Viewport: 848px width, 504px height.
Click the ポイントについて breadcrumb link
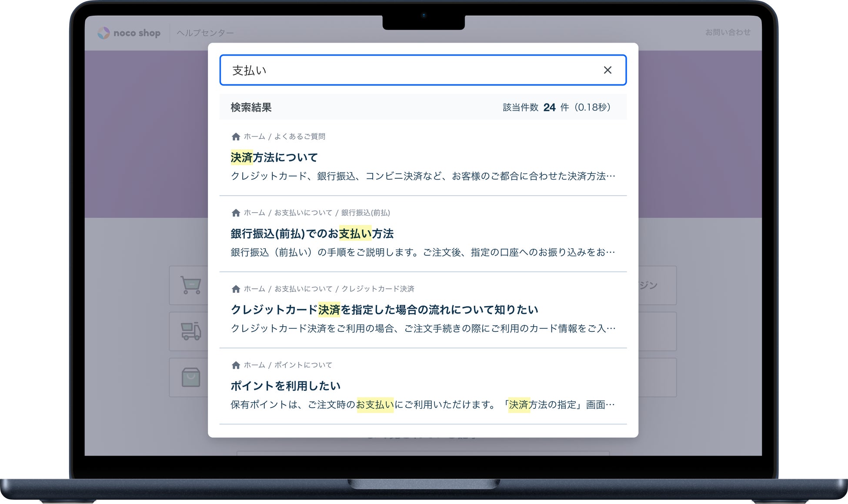303,365
